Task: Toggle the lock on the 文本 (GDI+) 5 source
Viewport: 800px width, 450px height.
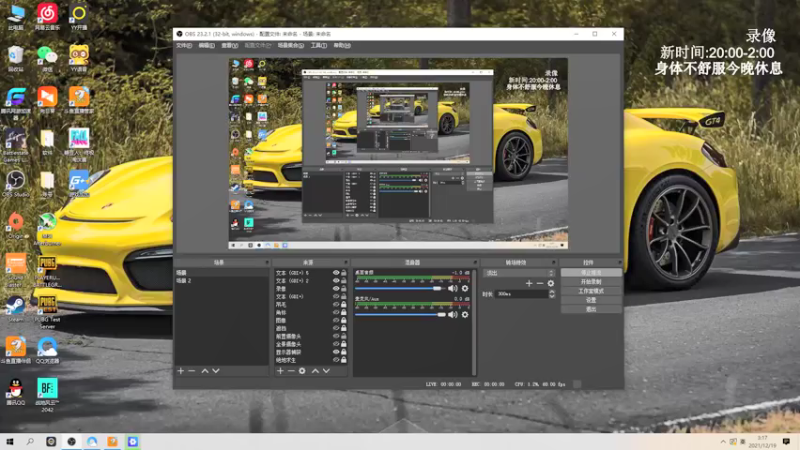Action: tap(344, 273)
